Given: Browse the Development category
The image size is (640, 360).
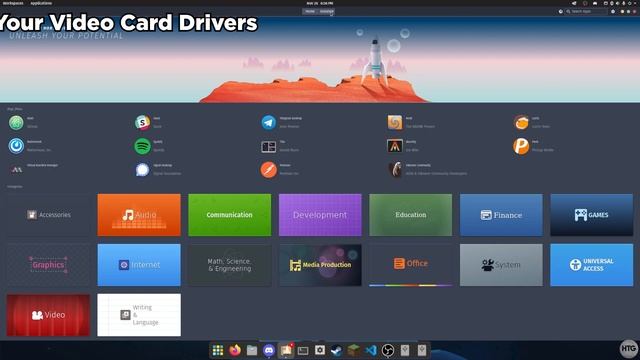Looking at the screenshot, I should pyautogui.click(x=320, y=215).
